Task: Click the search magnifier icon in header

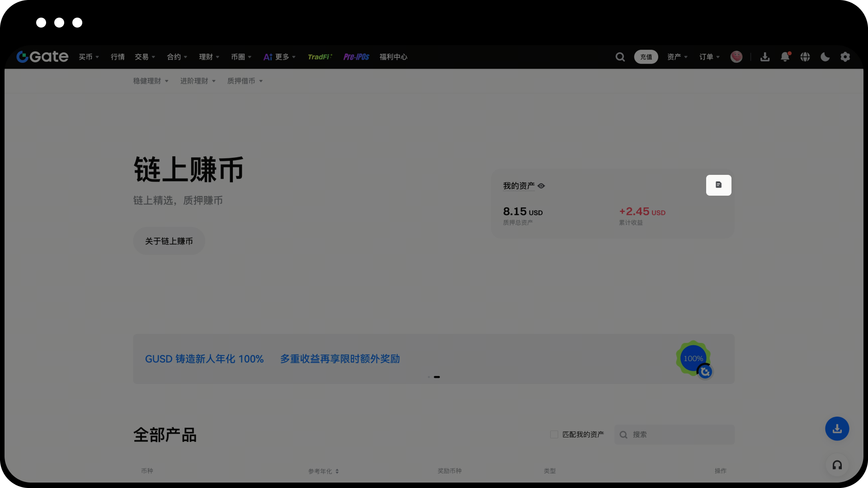Action: (620, 57)
